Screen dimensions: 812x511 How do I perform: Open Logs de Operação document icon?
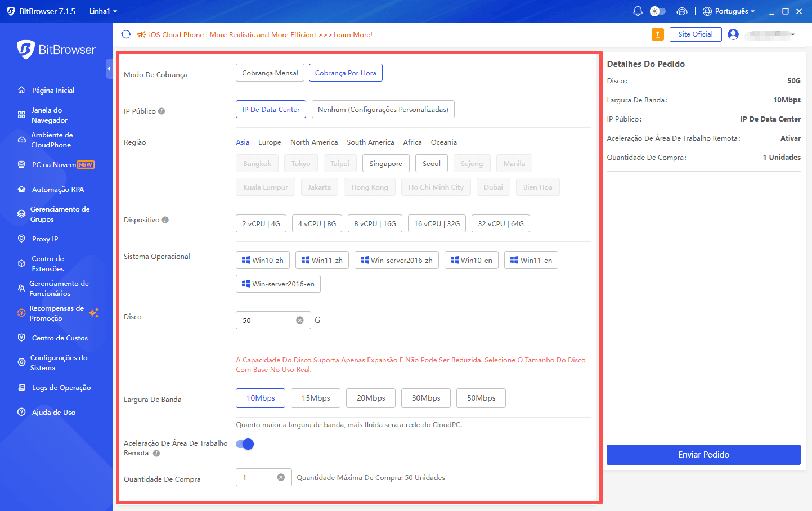coord(21,387)
